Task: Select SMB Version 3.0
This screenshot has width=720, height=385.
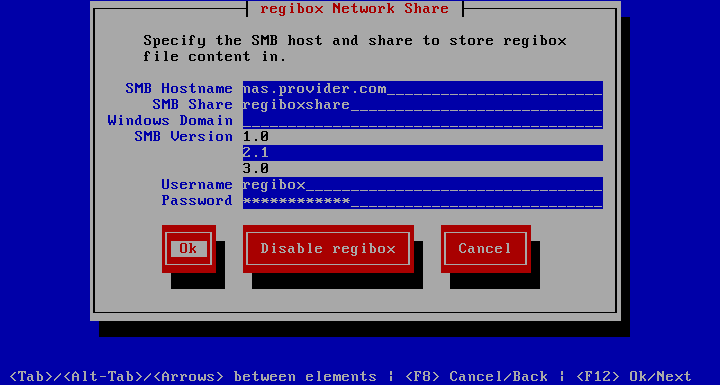Action: 422,169
